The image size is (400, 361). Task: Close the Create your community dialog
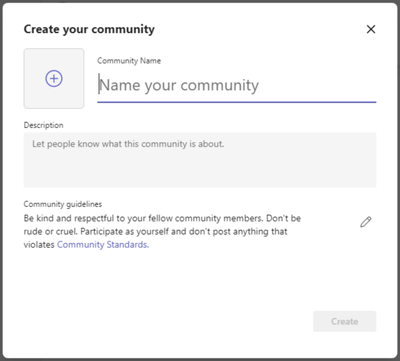pyautogui.click(x=371, y=29)
